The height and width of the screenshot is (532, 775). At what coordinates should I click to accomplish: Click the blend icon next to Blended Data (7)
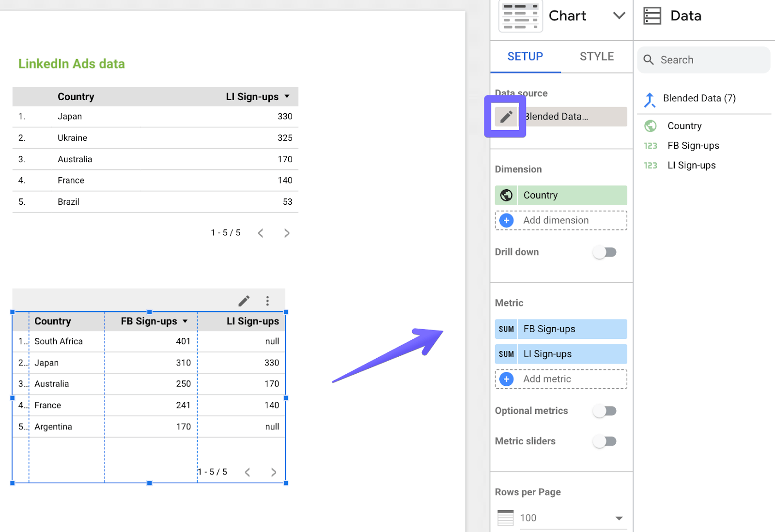(650, 98)
